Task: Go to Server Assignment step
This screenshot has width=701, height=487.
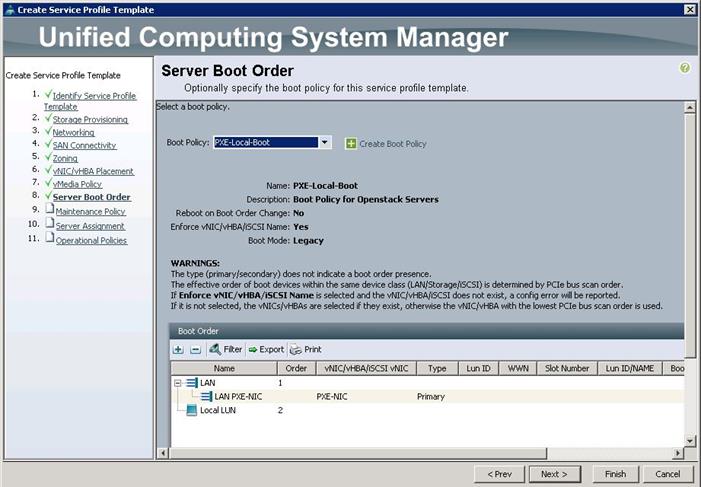Action: coord(90,226)
